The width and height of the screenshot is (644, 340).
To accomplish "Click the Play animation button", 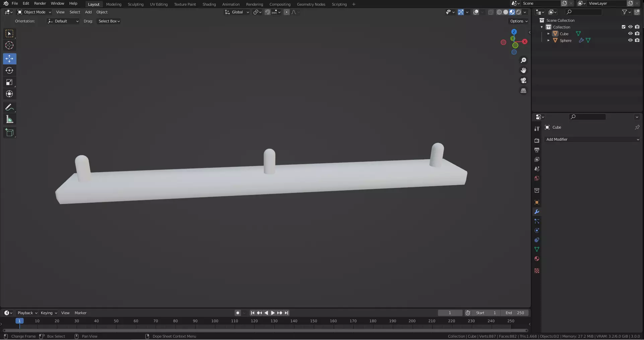I will point(273,313).
